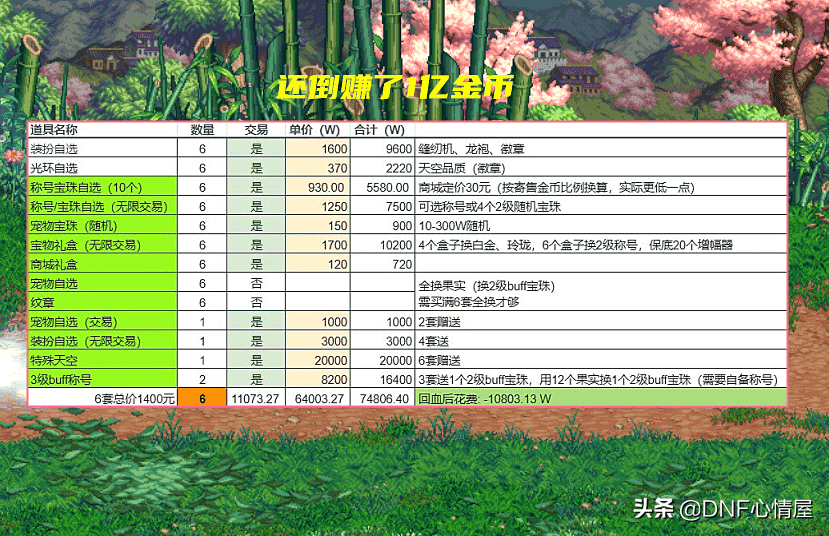This screenshot has width=829, height=536.
Task: Select the orange quantity cell showing 6
Action: (x=202, y=398)
